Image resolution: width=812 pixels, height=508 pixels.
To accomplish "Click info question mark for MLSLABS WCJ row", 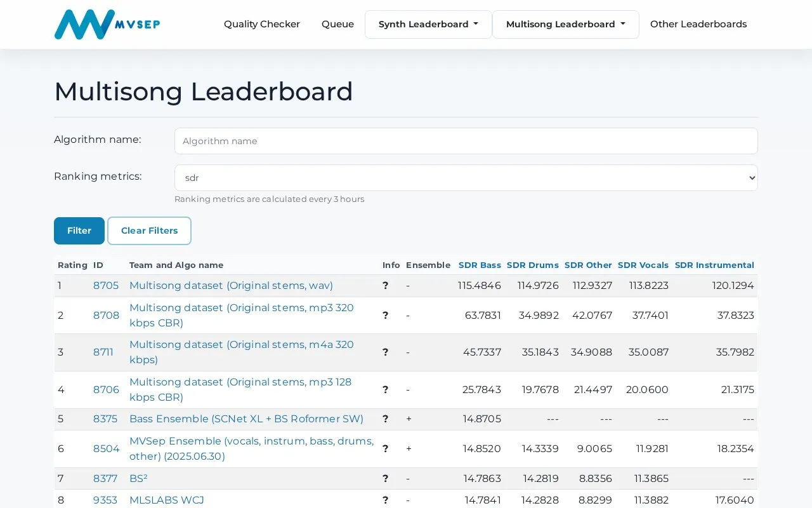I will point(385,500).
